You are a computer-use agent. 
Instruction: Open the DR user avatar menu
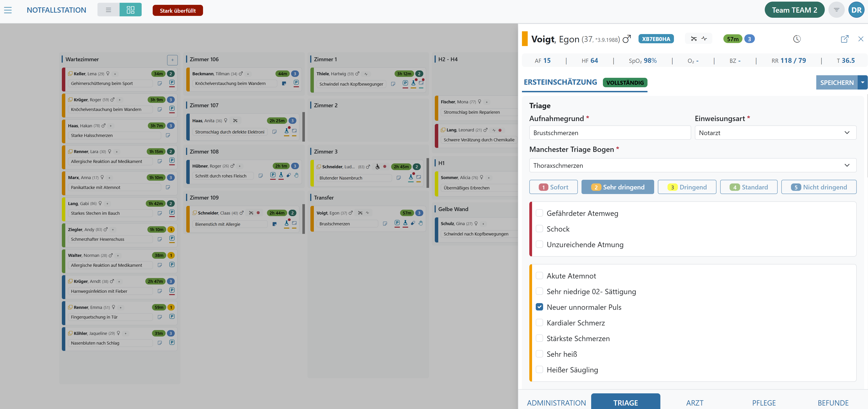(x=856, y=10)
